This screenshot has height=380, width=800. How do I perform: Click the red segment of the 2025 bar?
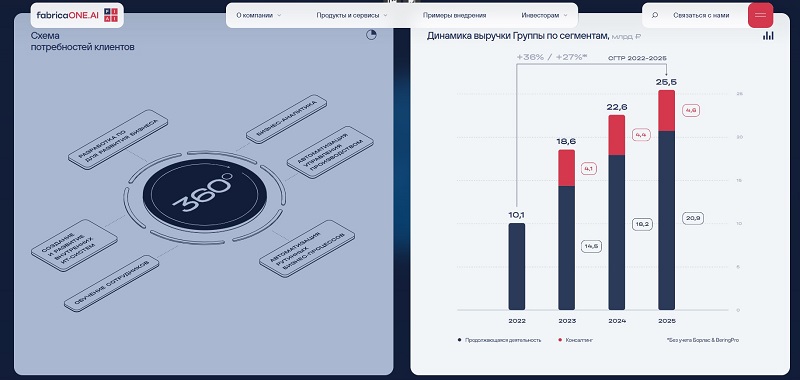click(666, 111)
